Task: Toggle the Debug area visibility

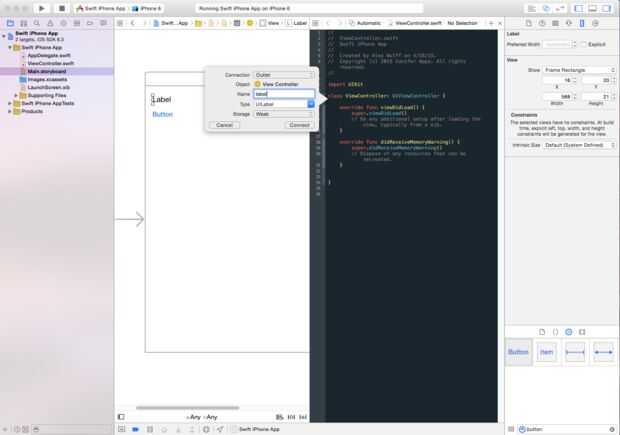Action: (593, 8)
